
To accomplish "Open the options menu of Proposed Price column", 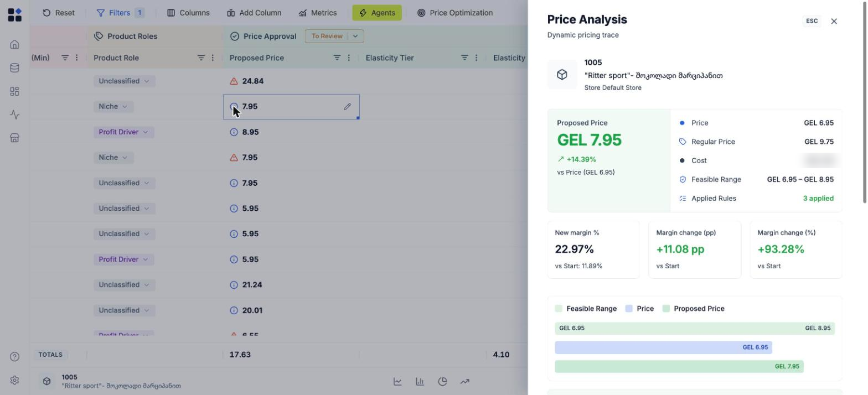I will tap(349, 58).
